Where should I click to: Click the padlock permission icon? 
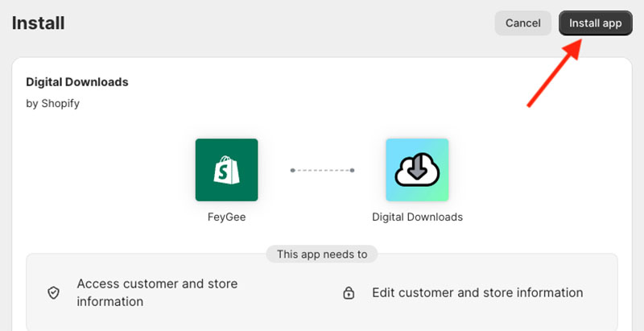[x=349, y=293]
